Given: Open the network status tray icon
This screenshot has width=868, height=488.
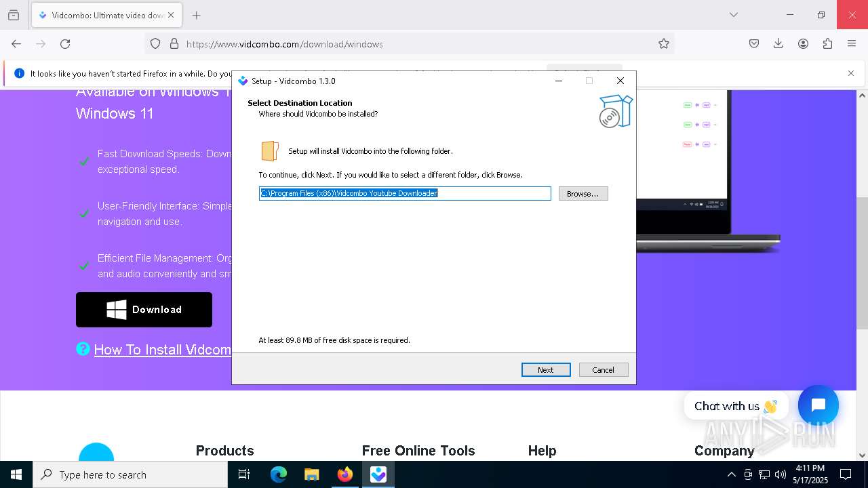Looking at the screenshot, I should click(764, 474).
